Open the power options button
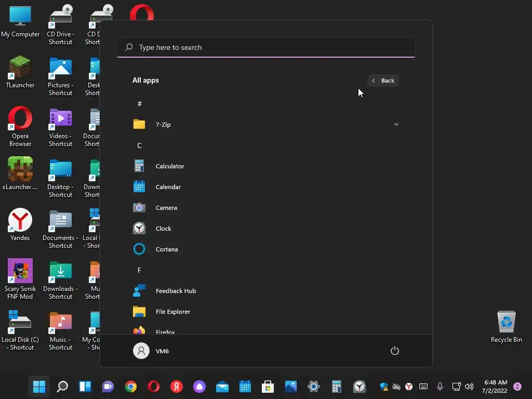This screenshot has width=532, height=399. click(x=395, y=351)
